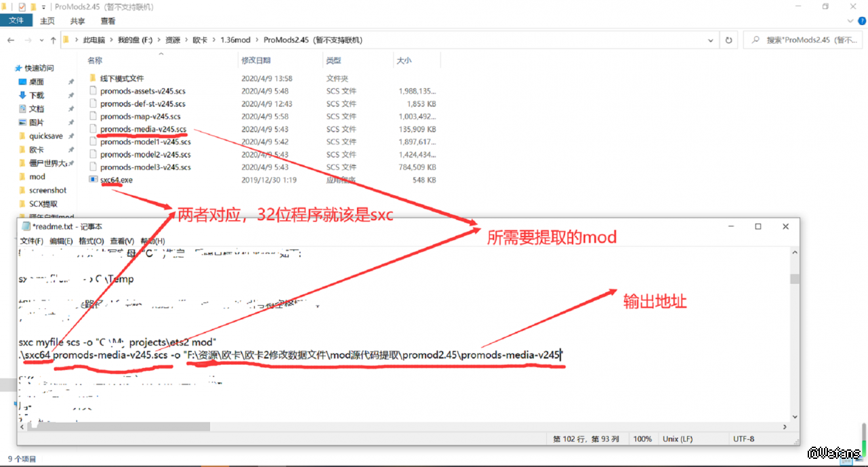
Task: Select file promods-model3-v245.scs
Action: (145, 167)
